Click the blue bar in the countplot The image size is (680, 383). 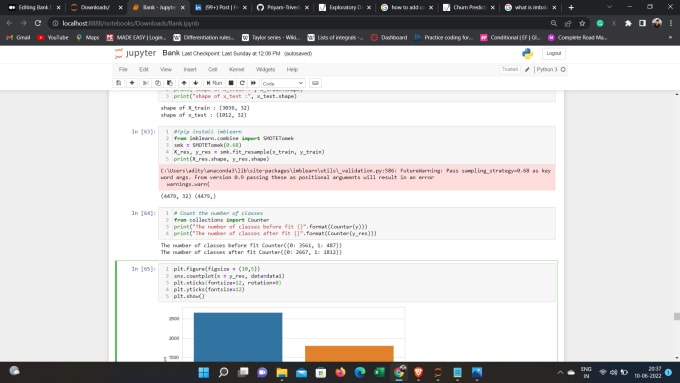click(x=238, y=337)
